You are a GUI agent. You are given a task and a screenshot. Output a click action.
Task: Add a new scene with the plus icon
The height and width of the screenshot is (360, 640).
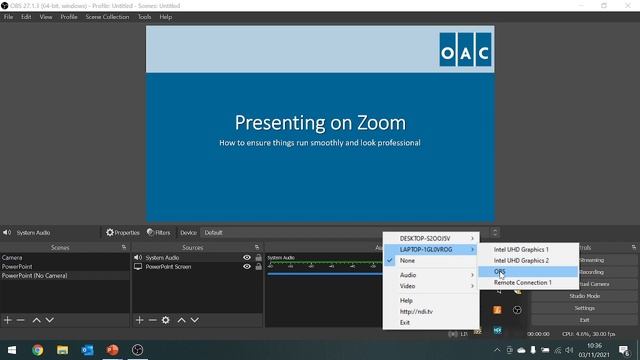tap(7, 320)
